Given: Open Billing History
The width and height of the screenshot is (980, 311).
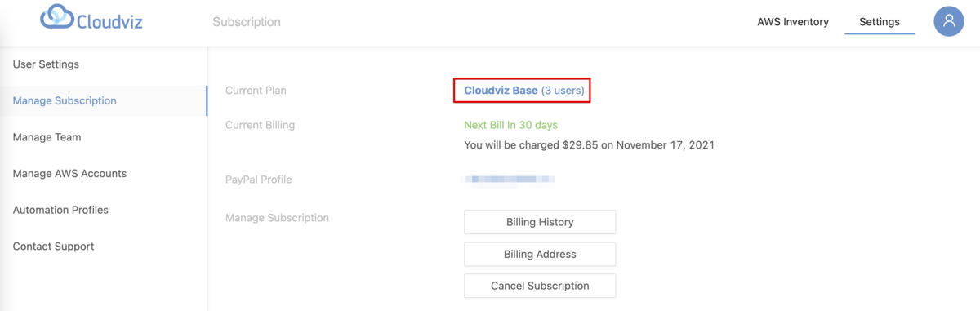Looking at the screenshot, I should (x=540, y=222).
